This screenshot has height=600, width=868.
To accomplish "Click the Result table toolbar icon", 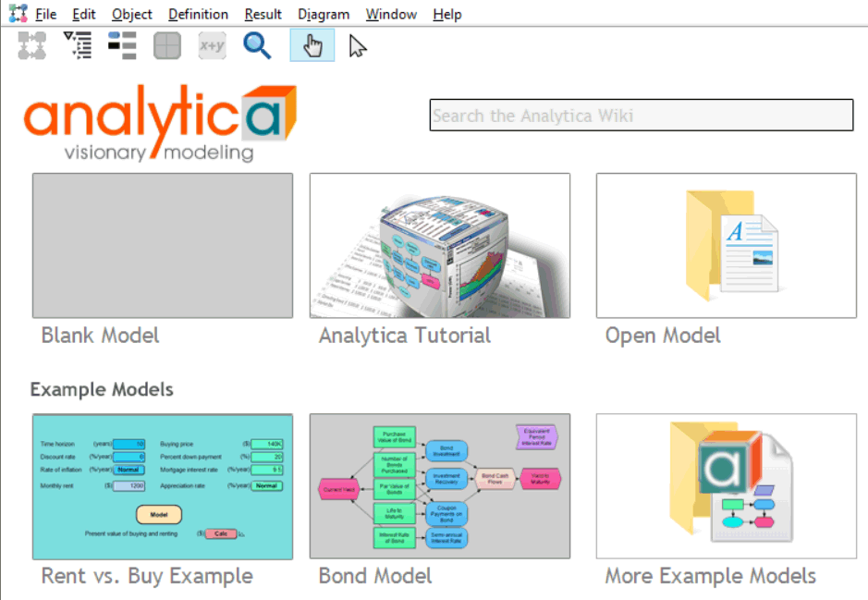I will click(x=167, y=45).
